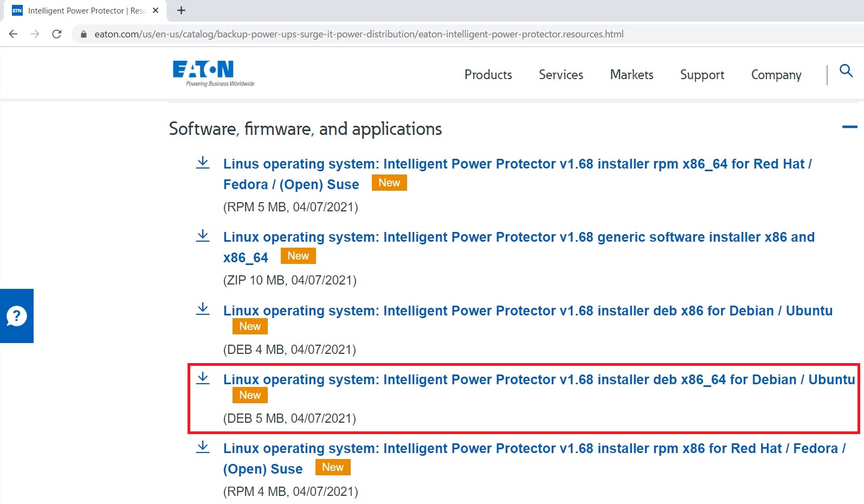The image size is (864, 504).
Task: Click download icon for deb x86 installer
Action: click(x=203, y=309)
